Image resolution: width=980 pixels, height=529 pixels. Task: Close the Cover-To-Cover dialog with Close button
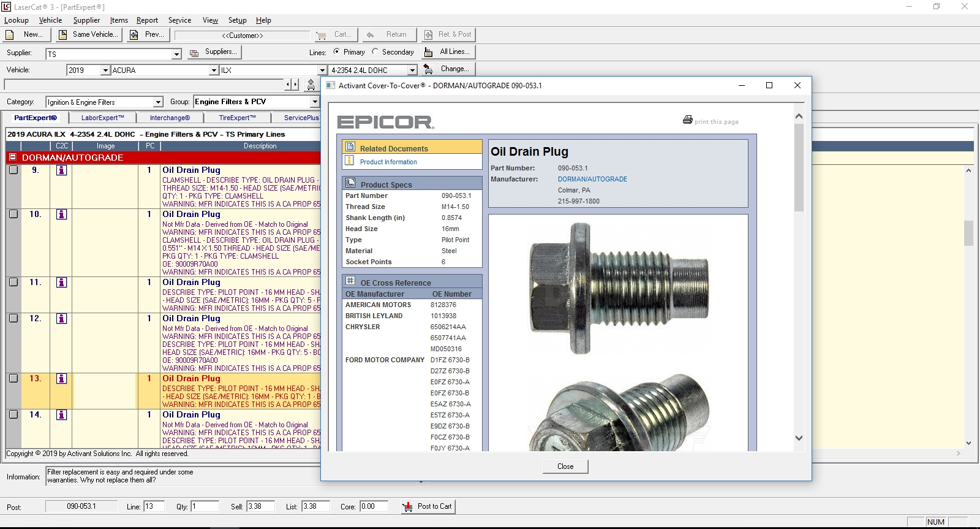tap(565, 466)
